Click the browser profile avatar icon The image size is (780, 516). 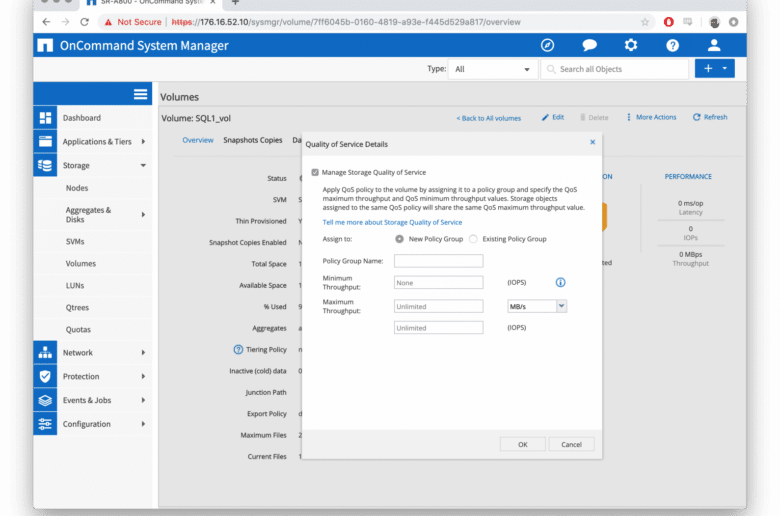[714, 22]
